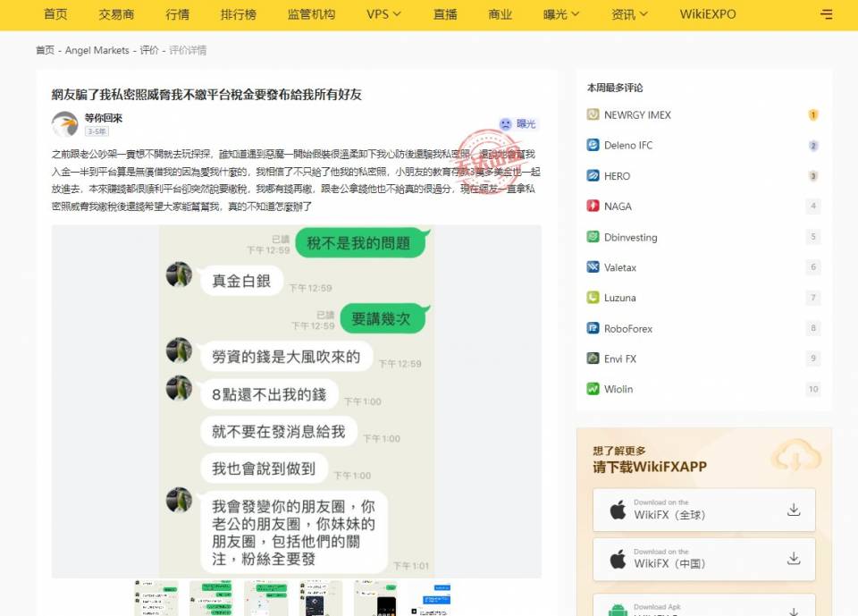Click the RoboForex broker logo
858x616 pixels.
pyautogui.click(x=593, y=328)
